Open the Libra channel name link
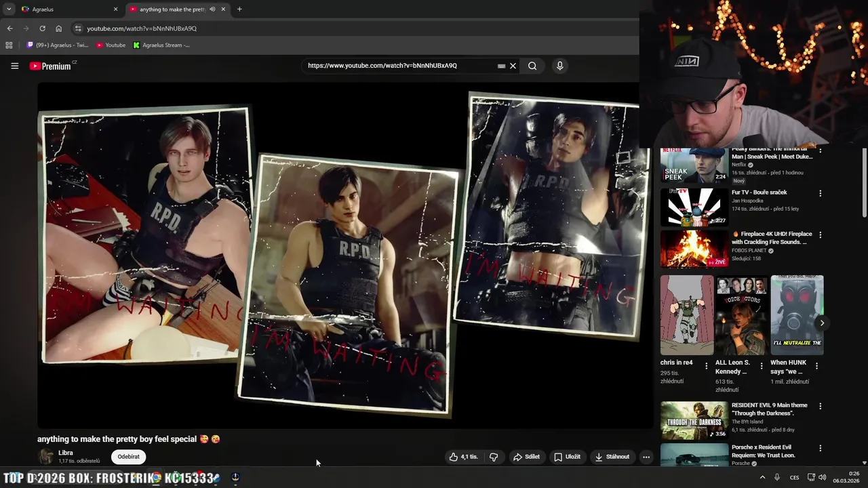The image size is (868, 488). click(x=66, y=453)
